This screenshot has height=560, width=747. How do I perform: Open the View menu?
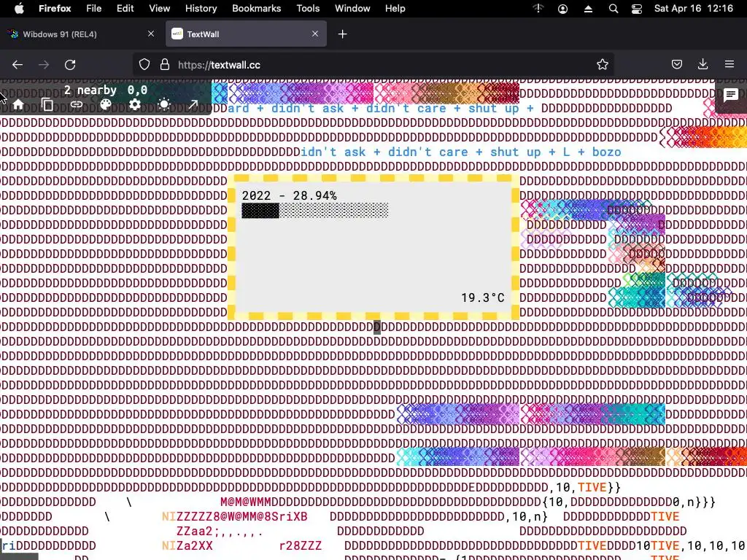pos(159,9)
